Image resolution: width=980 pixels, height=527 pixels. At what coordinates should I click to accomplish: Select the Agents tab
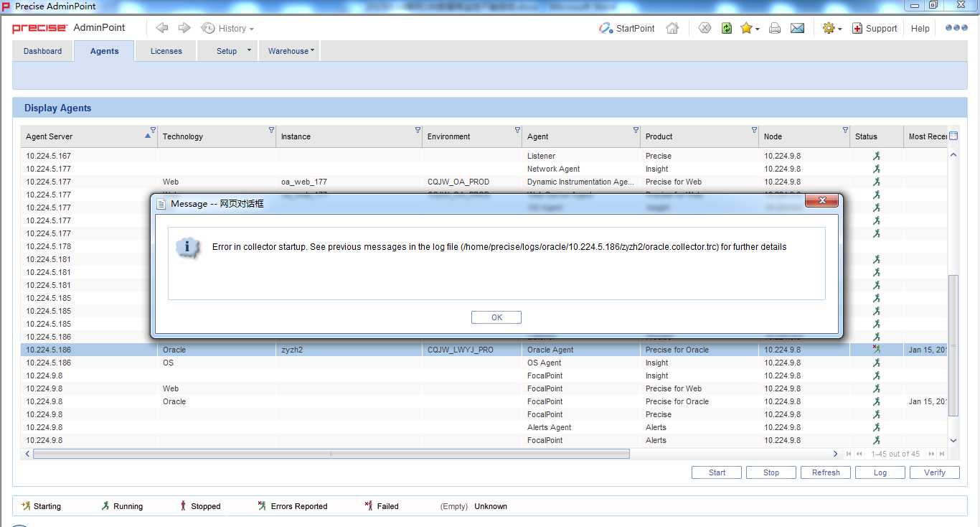click(105, 51)
